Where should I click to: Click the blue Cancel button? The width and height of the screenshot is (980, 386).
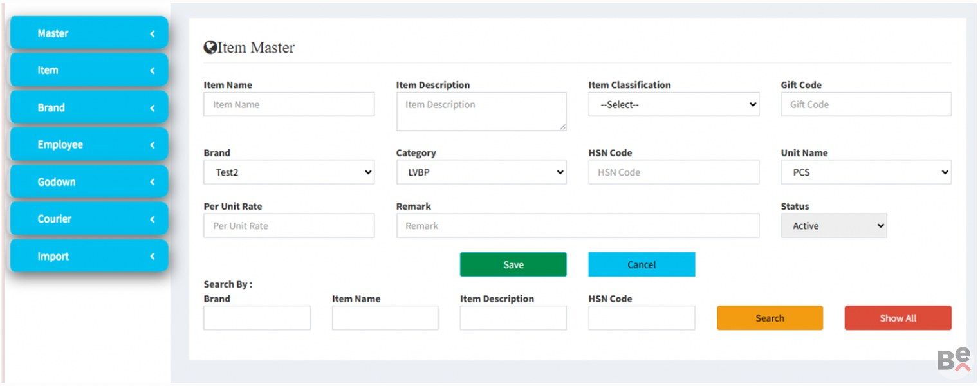tap(641, 264)
